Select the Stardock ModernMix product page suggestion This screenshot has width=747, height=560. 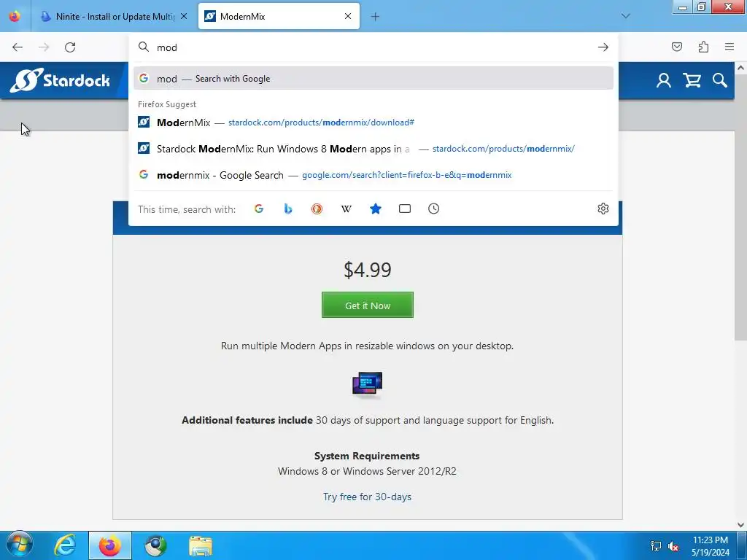[373, 149]
